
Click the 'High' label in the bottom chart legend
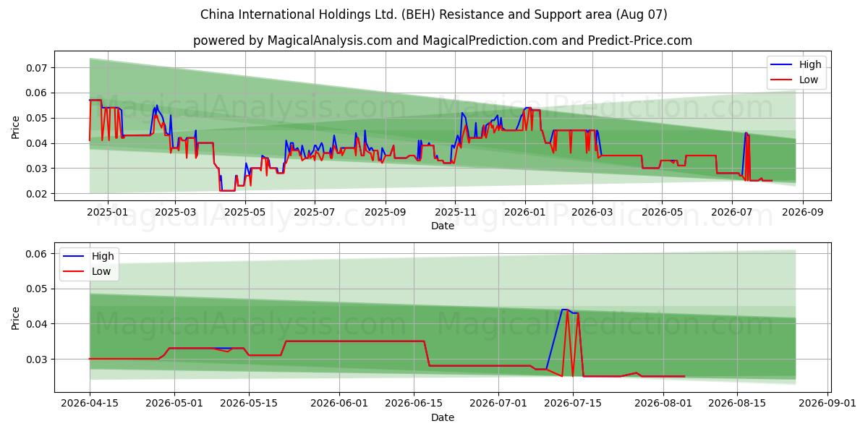(103, 257)
